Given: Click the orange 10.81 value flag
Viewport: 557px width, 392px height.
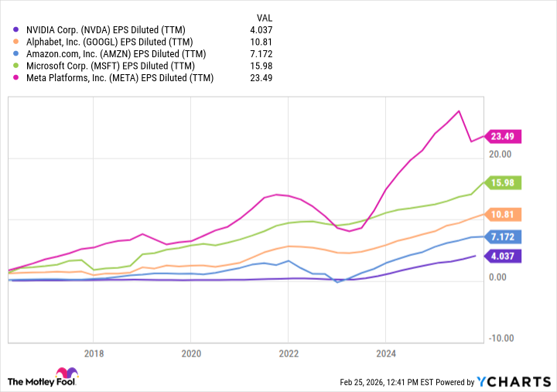Looking at the screenshot, I should 504,214.
